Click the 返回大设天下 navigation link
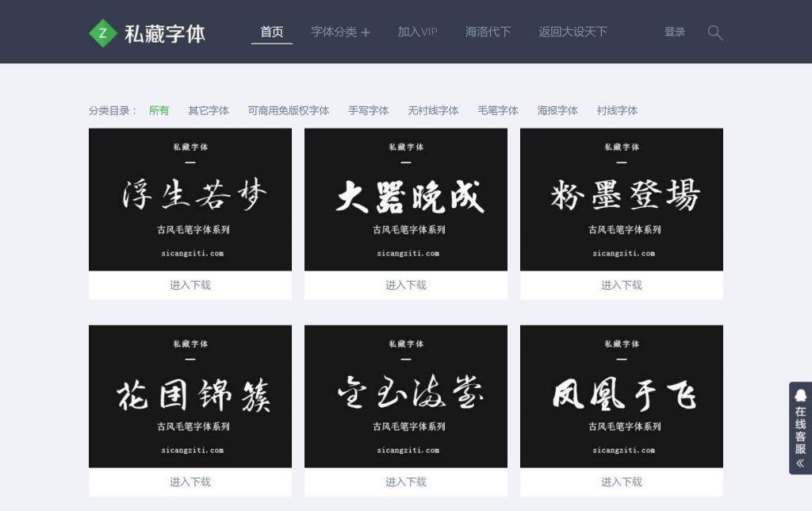The height and width of the screenshot is (511, 812). pyautogui.click(x=573, y=33)
